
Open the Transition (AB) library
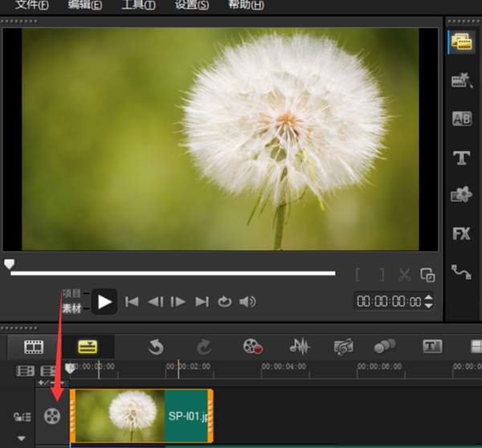(461, 119)
